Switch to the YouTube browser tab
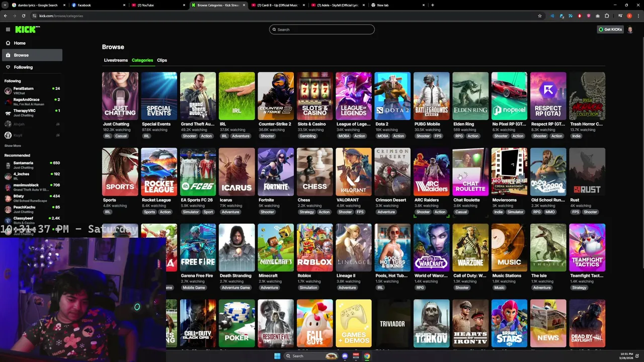Image resolution: width=644 pixels, height=362 pixels. 157,5
